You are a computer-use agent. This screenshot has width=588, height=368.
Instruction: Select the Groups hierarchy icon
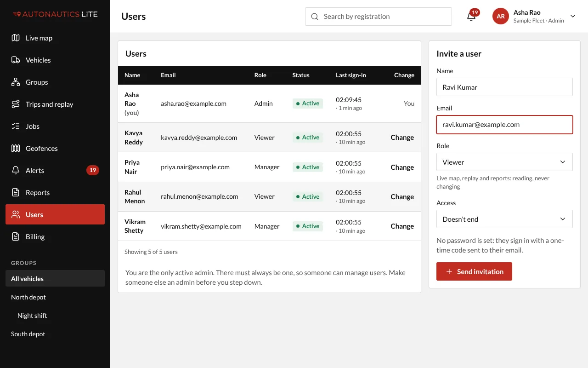16,82
